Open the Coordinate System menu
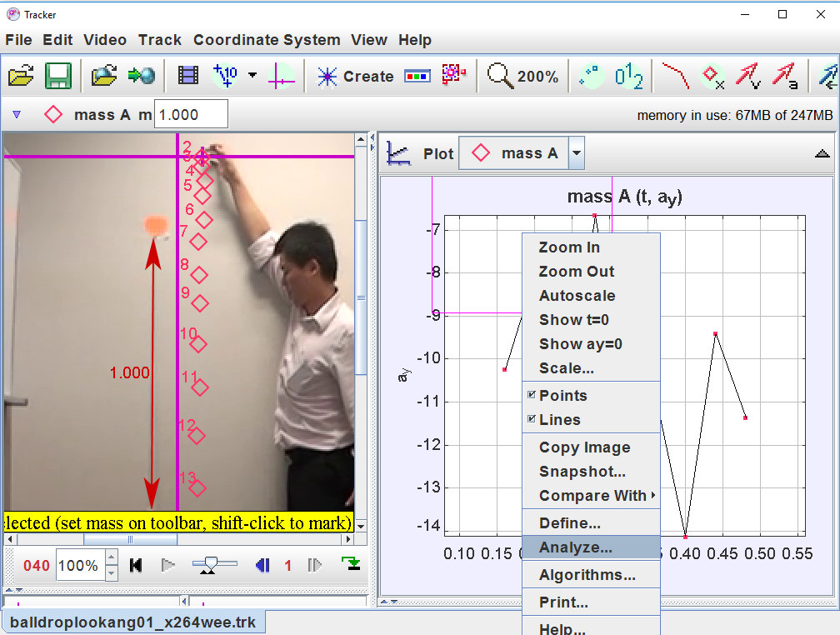Screen dimensions: 840x635 267,40
